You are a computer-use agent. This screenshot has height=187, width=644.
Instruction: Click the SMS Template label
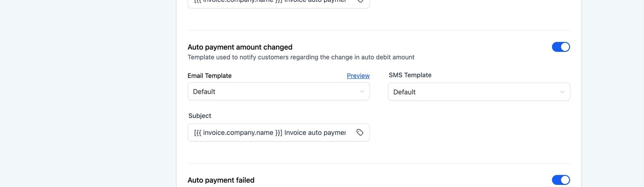410,75
